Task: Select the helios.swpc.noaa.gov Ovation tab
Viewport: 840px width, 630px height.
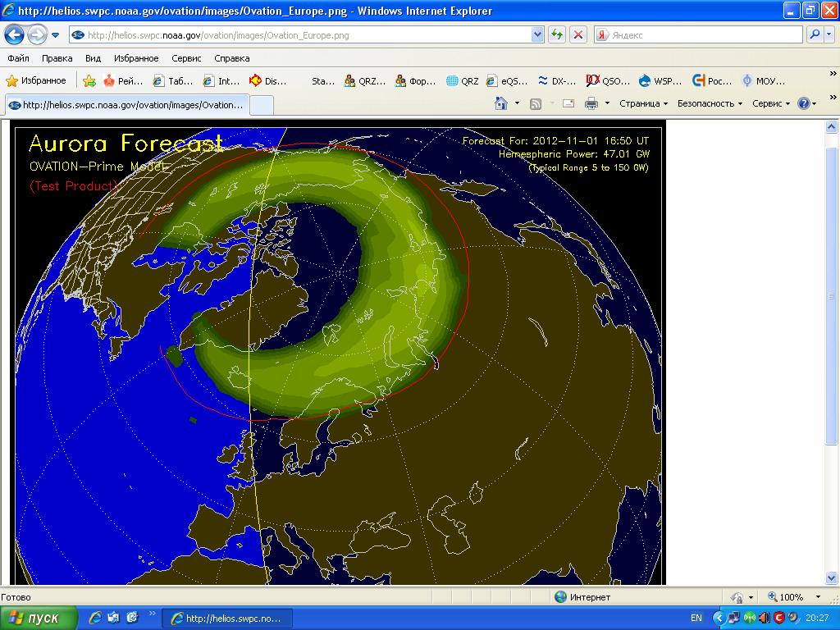Action: [127, 105]
